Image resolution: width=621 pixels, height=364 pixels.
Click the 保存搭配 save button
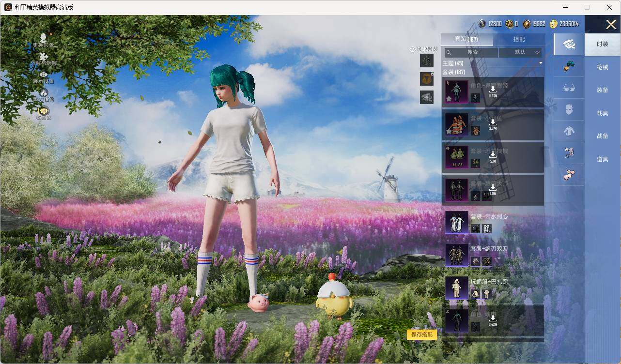click(422, 334)
